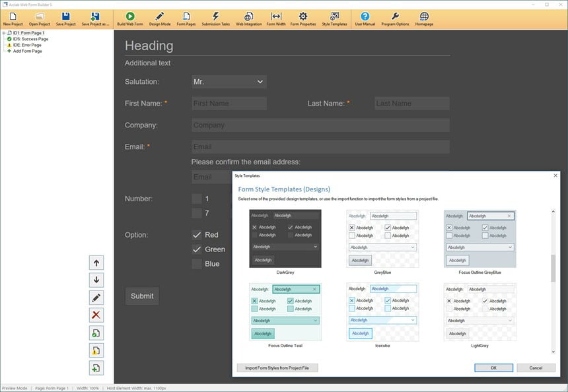The width and height of the screenshot is (568, 392).
Task: Click the Submit button on form
Action: (x=142, y=296)
